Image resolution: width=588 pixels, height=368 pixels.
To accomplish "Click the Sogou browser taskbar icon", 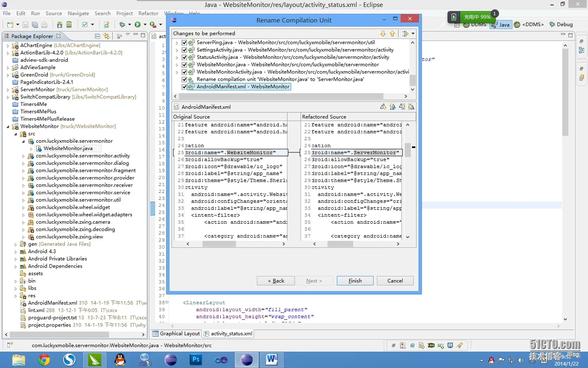I will pyautogui.click(x=69, y=360).
